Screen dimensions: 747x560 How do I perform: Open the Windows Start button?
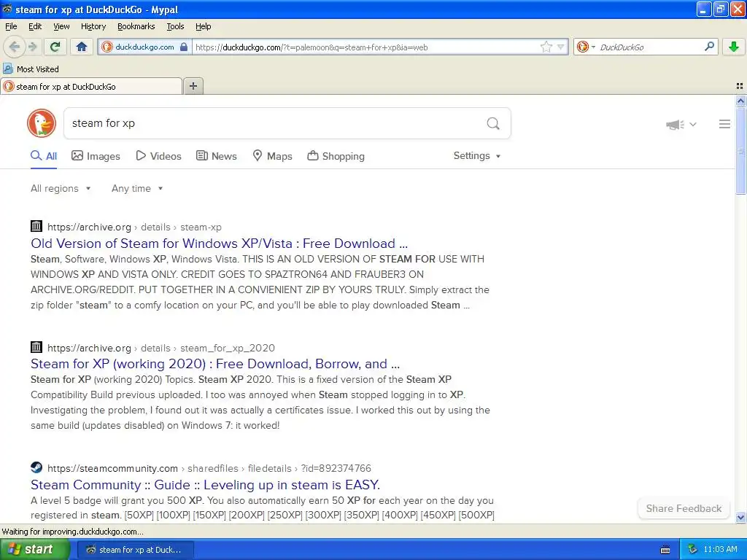[34, 550]
